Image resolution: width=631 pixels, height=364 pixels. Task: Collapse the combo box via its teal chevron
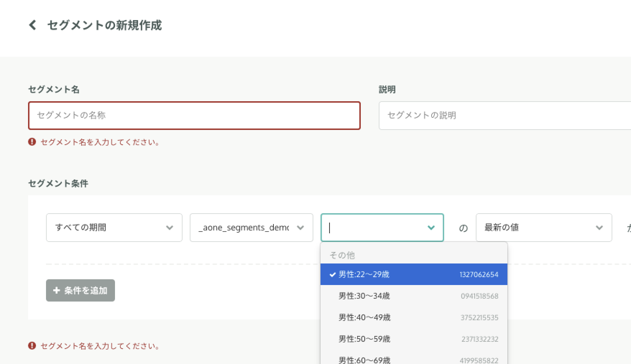pyautogui.click(x=431, y=228)
